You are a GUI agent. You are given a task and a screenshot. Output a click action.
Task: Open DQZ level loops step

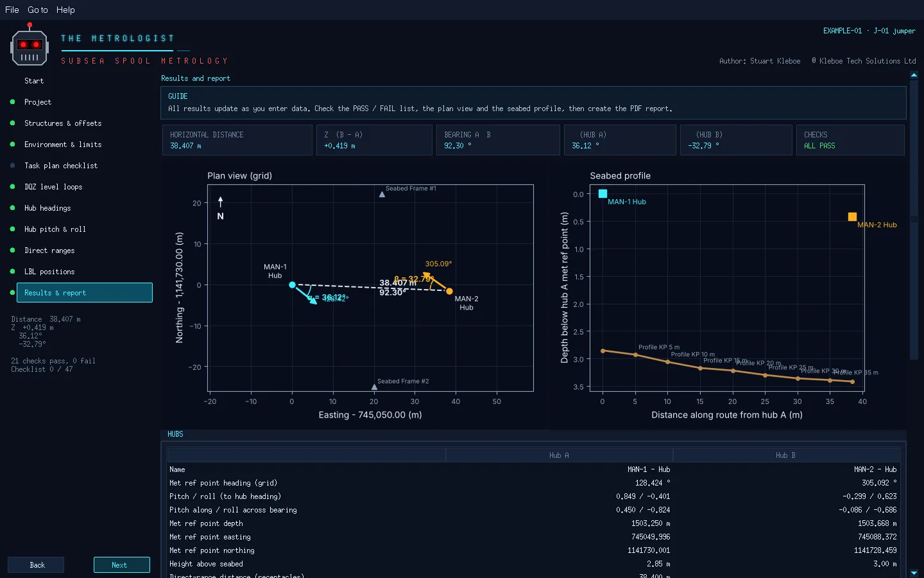pyautogui.click(x=53, y=187)
